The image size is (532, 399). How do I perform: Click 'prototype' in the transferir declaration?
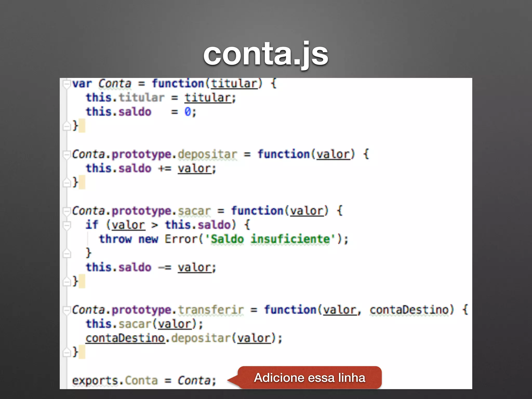coord(142,310)
